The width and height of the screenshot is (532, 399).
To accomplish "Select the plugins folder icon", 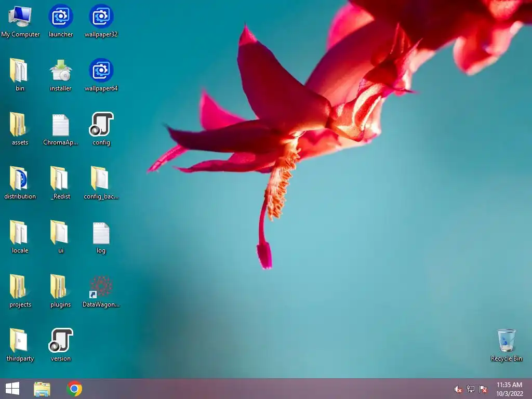I will pos(61,291).
